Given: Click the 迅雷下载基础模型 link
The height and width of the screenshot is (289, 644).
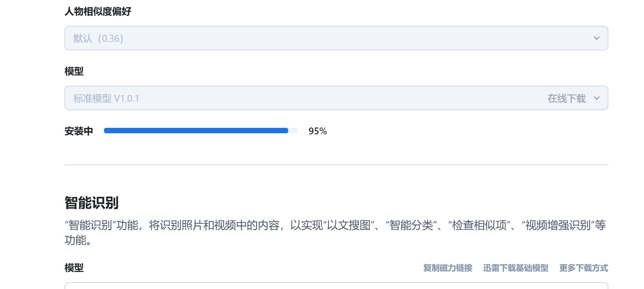Looking at the screenshot, I should tap(516, 268).
